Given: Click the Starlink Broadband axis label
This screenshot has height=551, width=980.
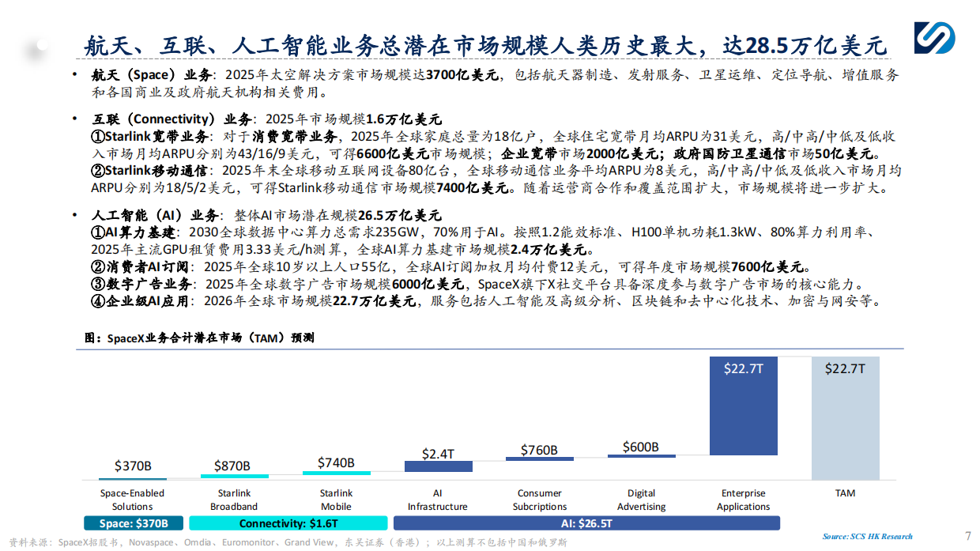Looking at the screenshot, I should pos(234,500).
